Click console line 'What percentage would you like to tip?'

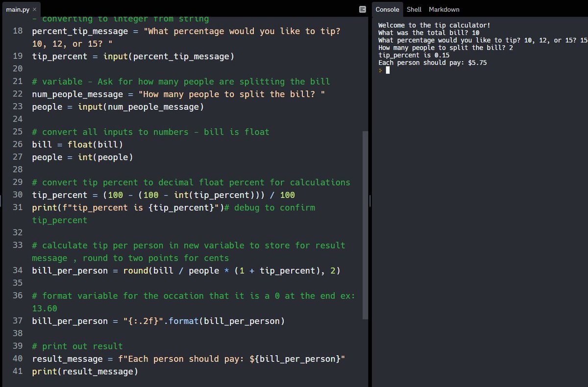483,40
